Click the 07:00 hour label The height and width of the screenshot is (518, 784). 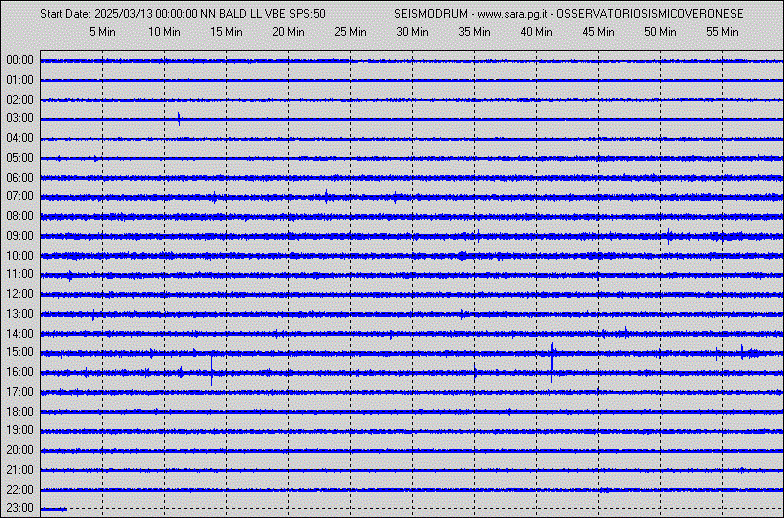(x=20, y=196)
